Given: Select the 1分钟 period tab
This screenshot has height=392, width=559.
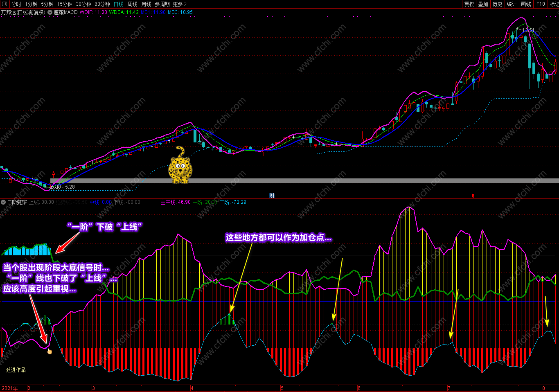Looking at the screenshot, I should (31, 4).
